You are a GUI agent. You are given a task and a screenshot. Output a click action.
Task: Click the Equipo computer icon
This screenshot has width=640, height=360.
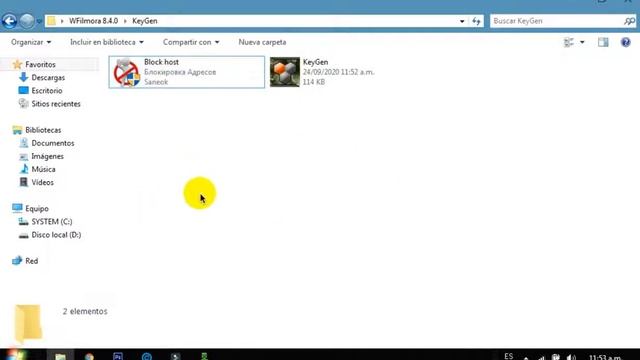pyautogui.click(x=17, y=208)
